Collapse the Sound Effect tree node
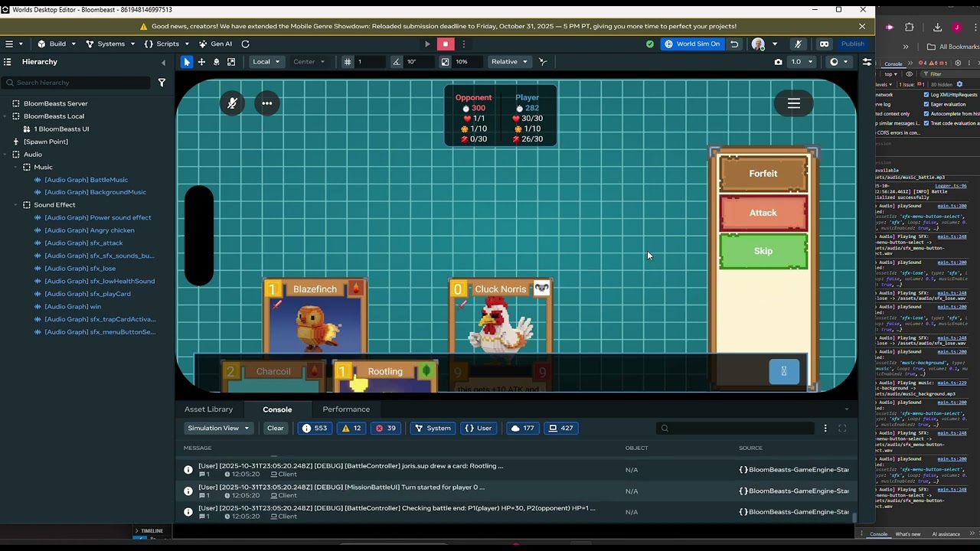Viewport: 980px width, 551px height. point(15,205)
